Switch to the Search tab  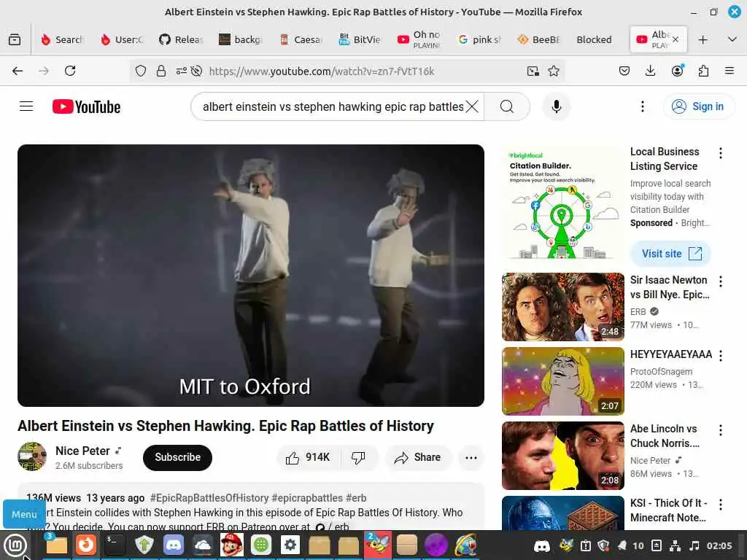pos(63,39)
